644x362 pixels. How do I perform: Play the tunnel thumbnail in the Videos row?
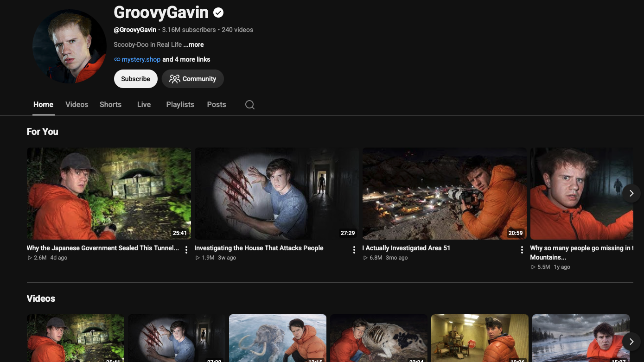click(x=76, y=338)
